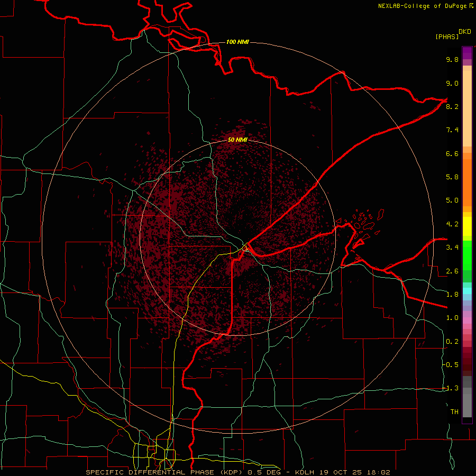Click the purple swatch atop the color bar

tap(467, 53)
